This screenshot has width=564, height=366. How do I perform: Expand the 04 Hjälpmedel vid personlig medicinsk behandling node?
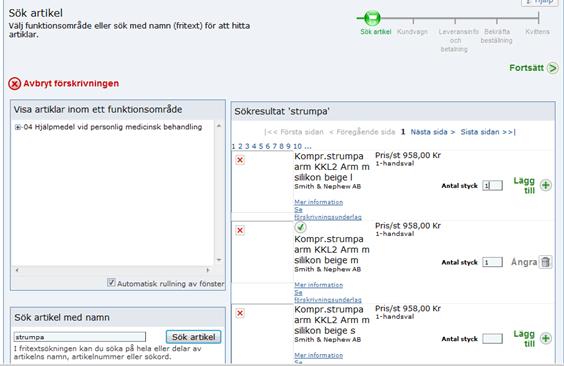[x=18, y=127]
